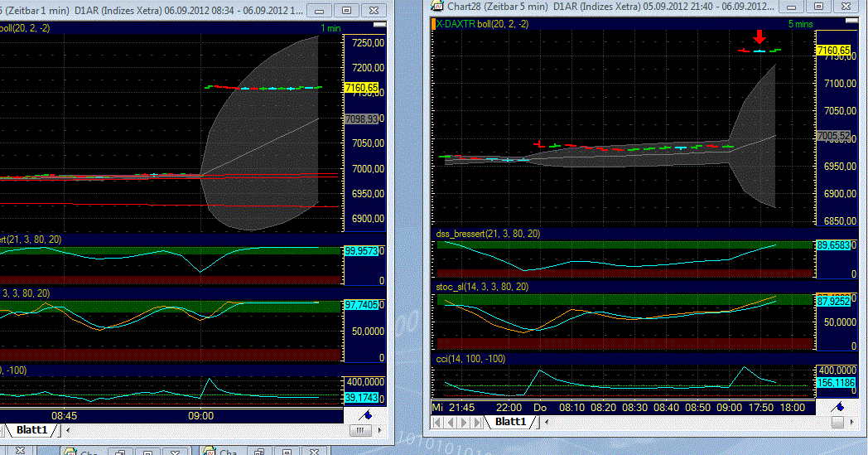
Task: Click grey 7098,93 price tag in 1 min chart
Action: (x=361, y=119)
